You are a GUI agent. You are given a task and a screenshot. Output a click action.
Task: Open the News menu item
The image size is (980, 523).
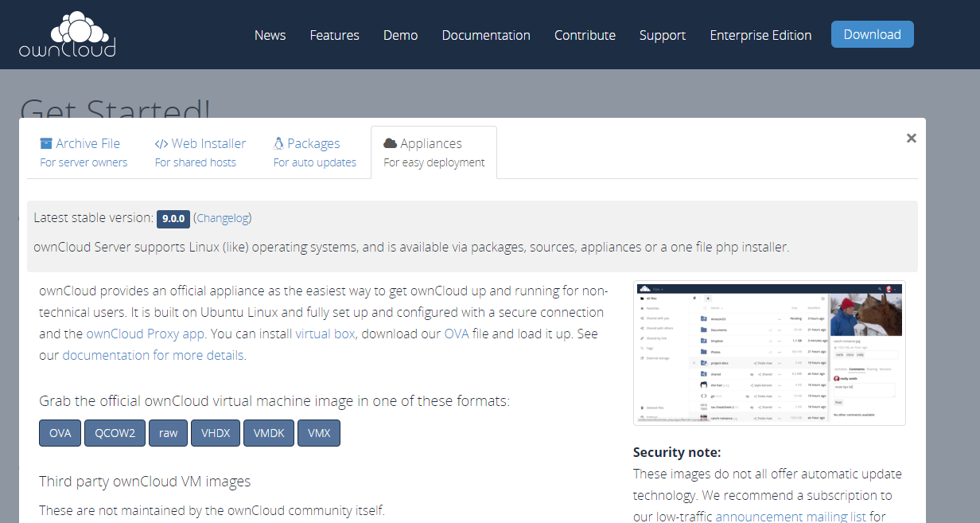[x=270, y=35]
